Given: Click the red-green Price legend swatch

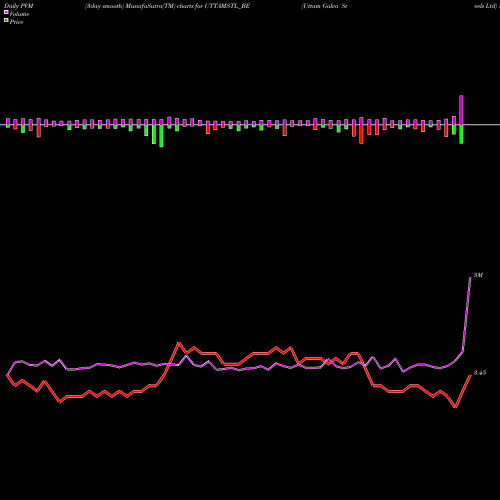Looking at the screenshot, I should [6, 21].
